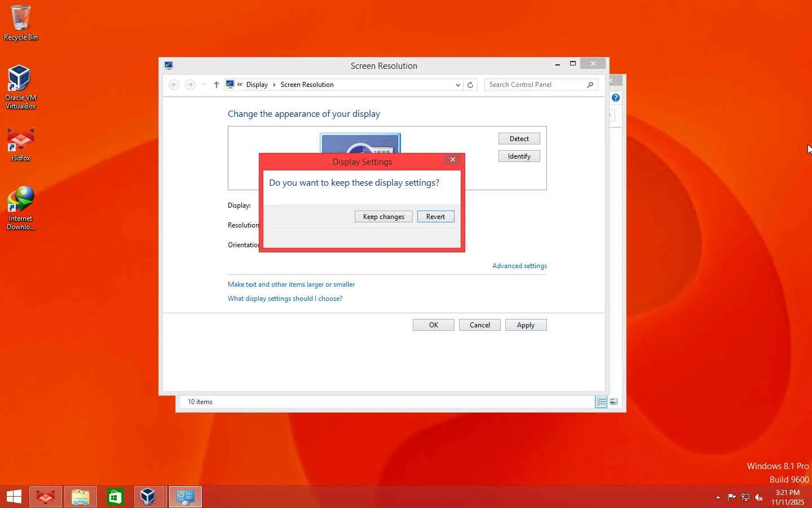
Task: Close the Display Settings dialog
Action: coord(453,160)
